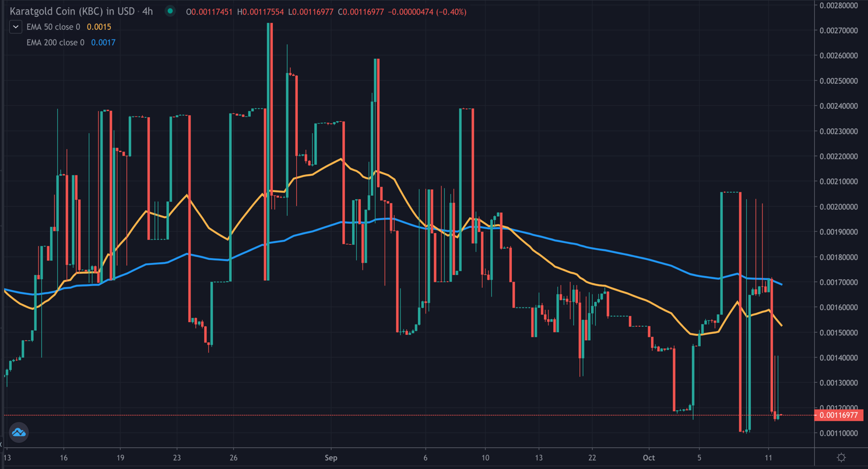Select the EMA 50 close 0 indicator
The image size is (868, 469).
(54, 27)
